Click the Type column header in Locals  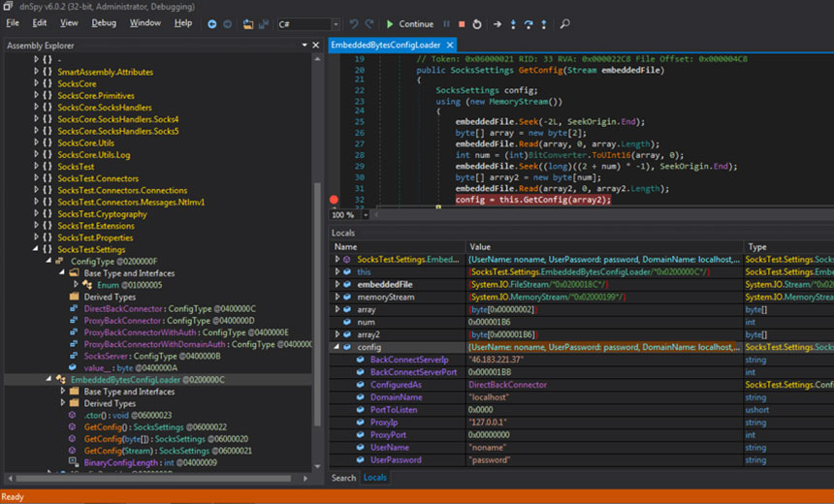(788, 247)
